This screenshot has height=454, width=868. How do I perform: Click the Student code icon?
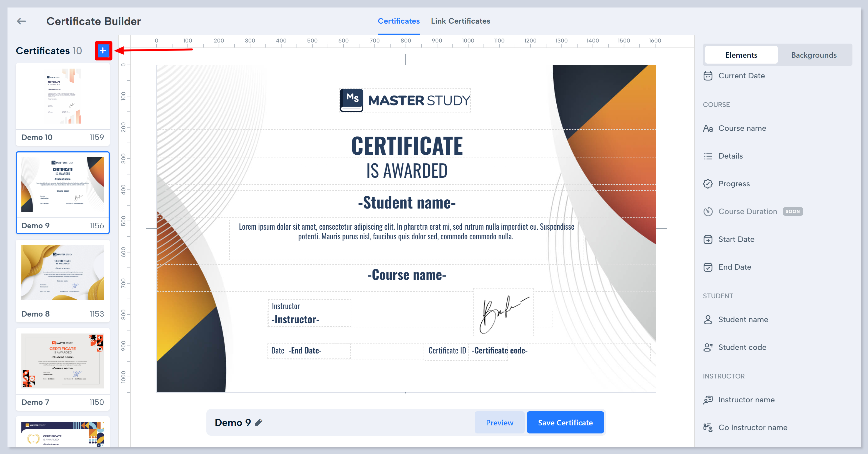pyautogui.click(x=708, y=347)
